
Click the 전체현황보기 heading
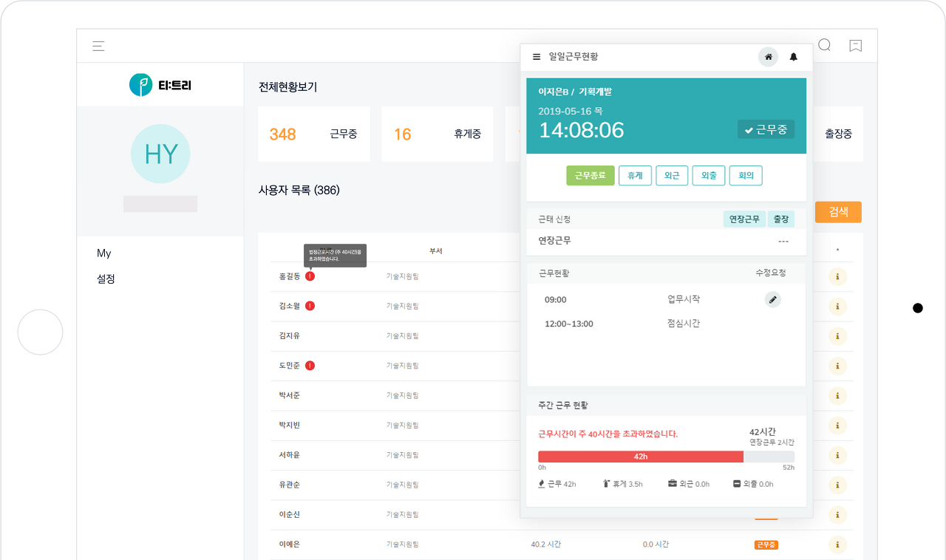(288, 87)
